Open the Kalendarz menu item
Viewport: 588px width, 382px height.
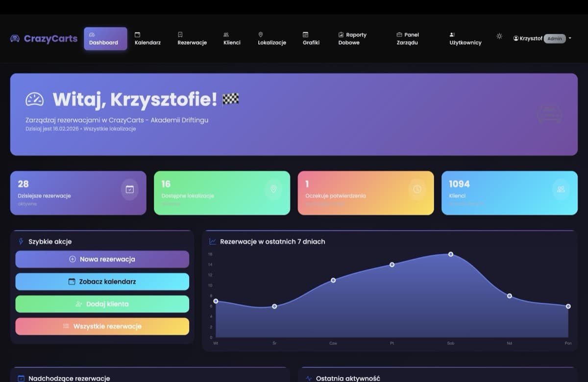(147, 39)
